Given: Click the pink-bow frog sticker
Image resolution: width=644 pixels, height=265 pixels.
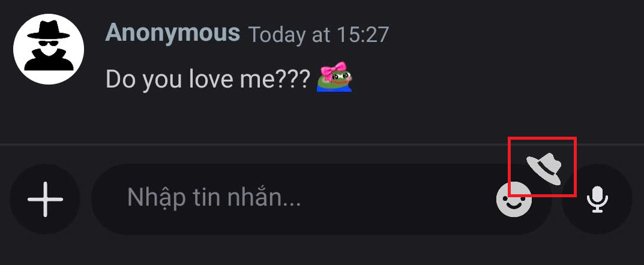Looking at the screenshot, I should pyautogui.click(x=335, y=78).
